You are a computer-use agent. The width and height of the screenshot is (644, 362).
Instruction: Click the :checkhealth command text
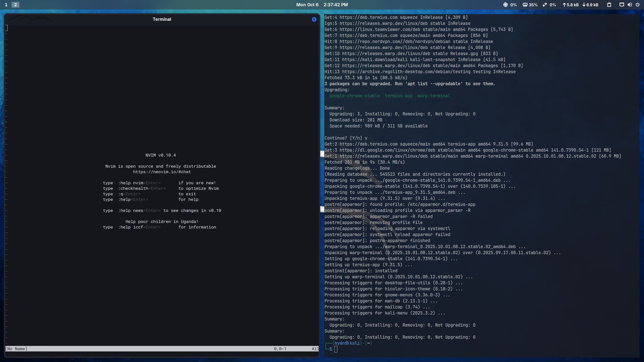(133, 188)
